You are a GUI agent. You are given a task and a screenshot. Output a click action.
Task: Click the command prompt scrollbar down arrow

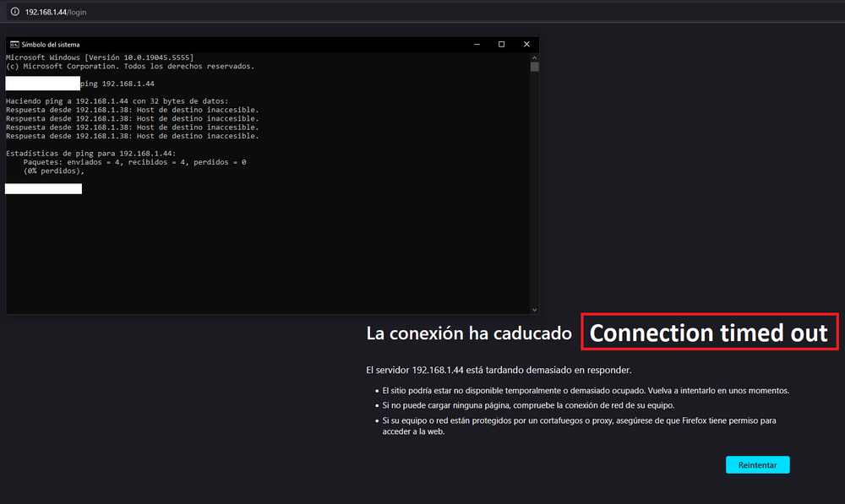534,310
